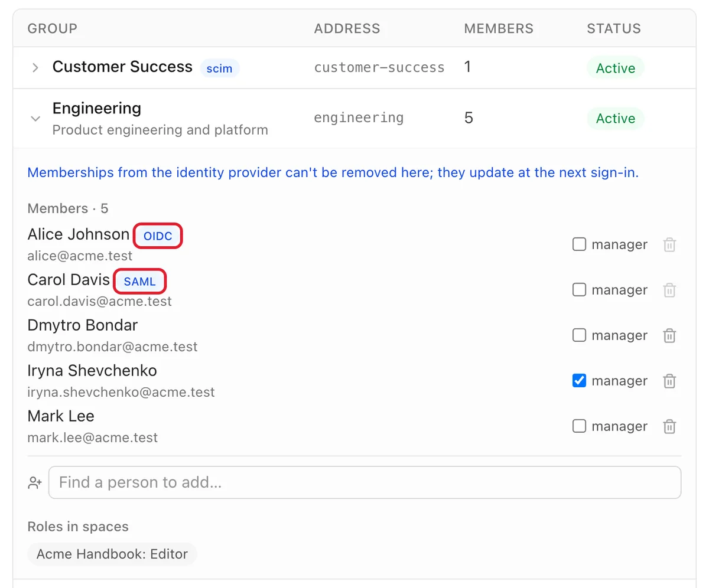
Task: Focus the Find a person to add field
Action: pyautogui.click(x=365, y=482)
